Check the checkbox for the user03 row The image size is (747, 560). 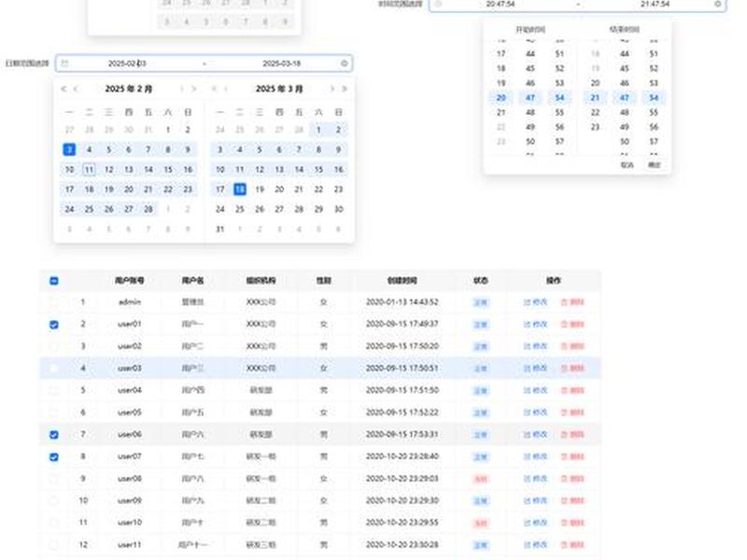click(x=54, y=368)
